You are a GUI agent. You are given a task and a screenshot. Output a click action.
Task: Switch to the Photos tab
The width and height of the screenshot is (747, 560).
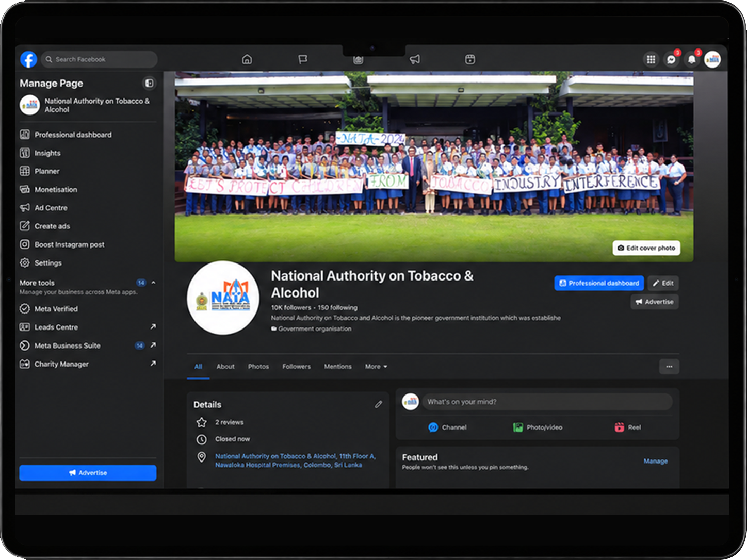tap(258, 367)
